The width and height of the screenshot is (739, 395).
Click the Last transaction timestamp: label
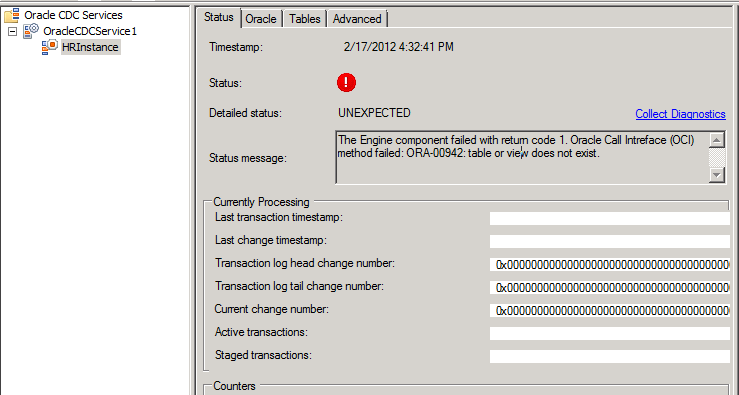click(279, 217)
